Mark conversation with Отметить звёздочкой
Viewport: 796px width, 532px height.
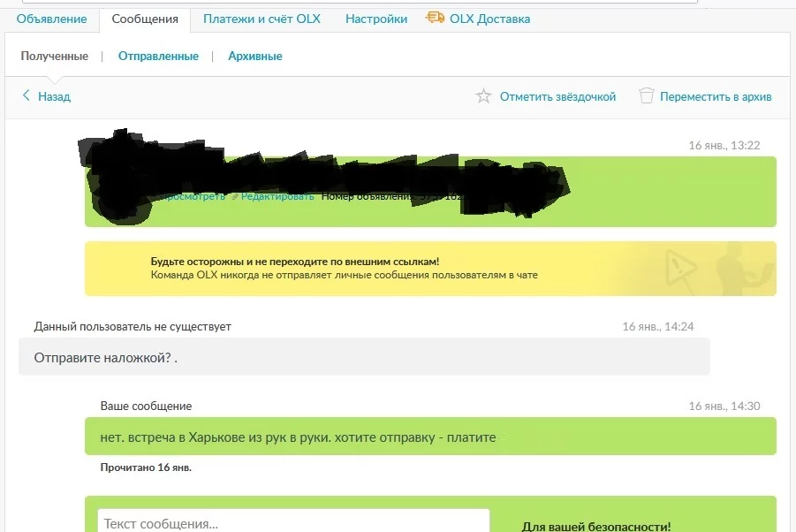[557, 96]
